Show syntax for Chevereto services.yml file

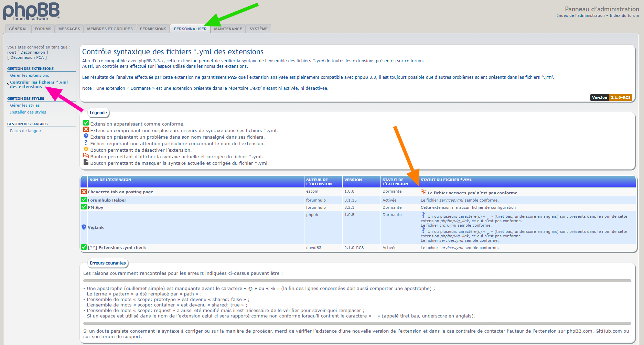pos(423,192)
